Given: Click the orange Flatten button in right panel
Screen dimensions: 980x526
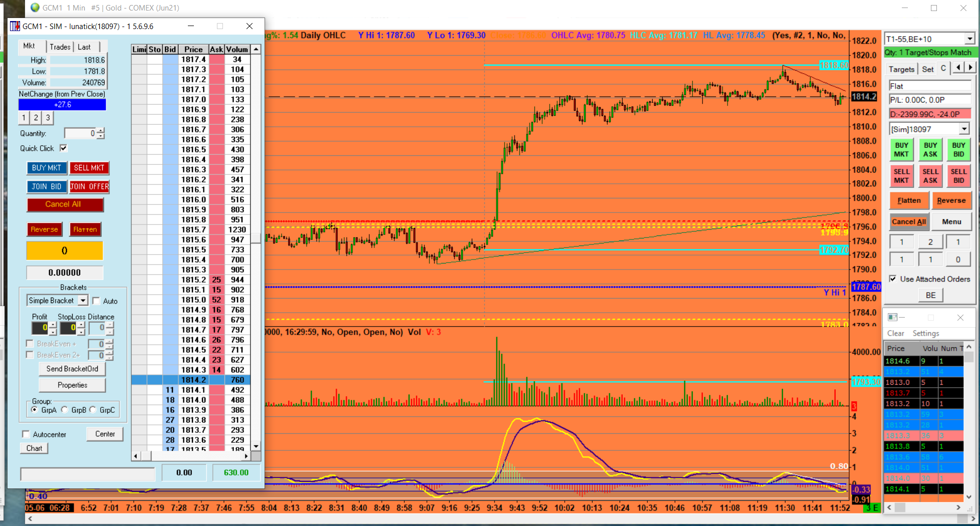Looking at the screenshot, I should pyautogui.click(x=909, y=200).
